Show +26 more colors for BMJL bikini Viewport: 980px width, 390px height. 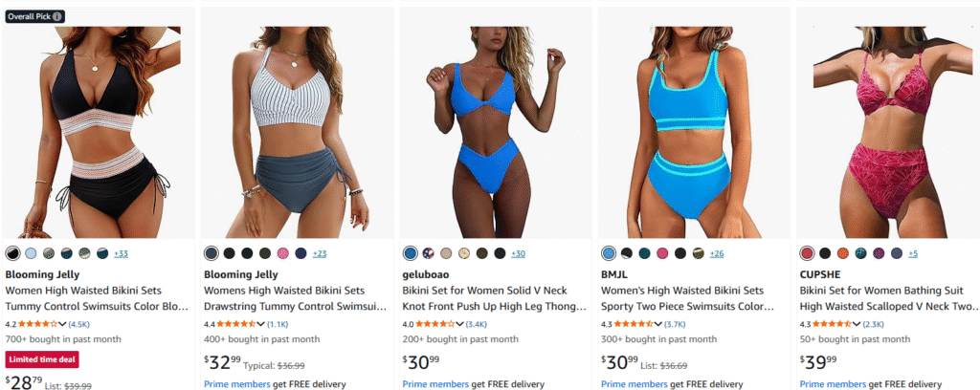717,254
